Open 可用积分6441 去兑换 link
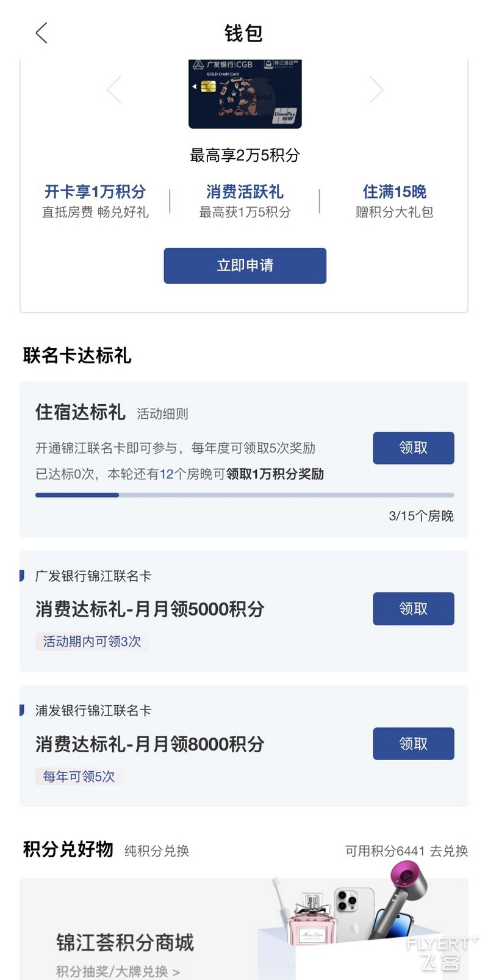The height and width of the screenshot is (980, 488). click(407, 851)
